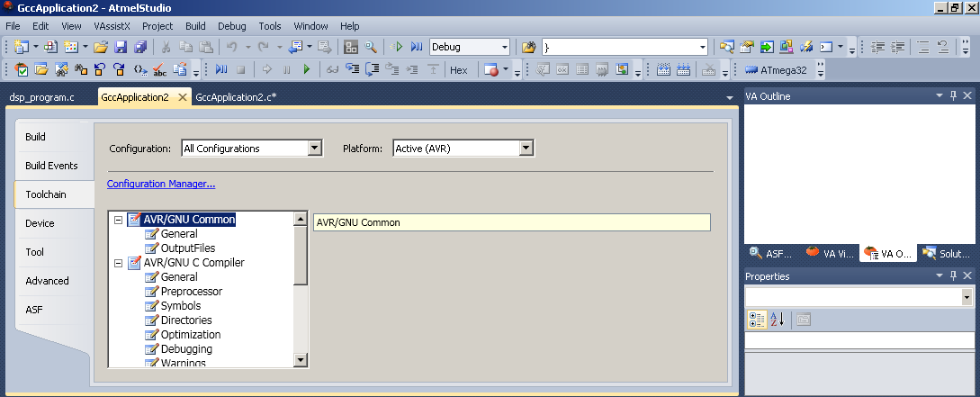Click the Redo arrow icon
The height and width of the screenshot is (397, 980).
263,47
